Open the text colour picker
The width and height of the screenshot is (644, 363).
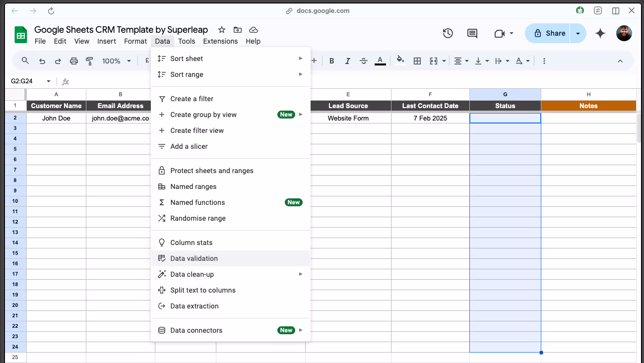coord(380,61)
